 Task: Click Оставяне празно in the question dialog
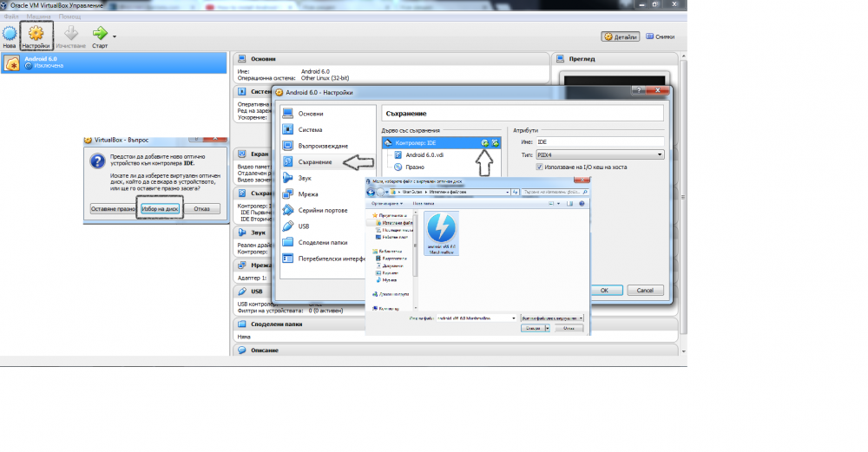click(113, 208)
